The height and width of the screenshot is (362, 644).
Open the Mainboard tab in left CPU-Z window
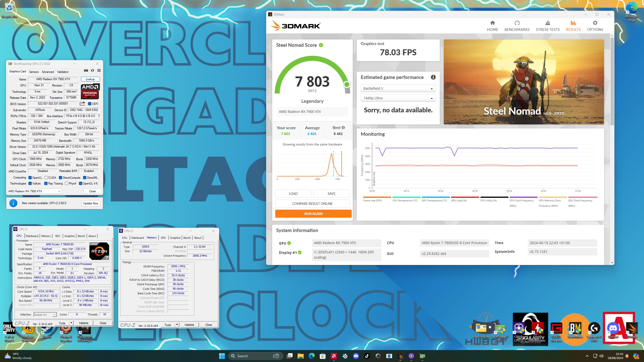(x=32, y=236)
